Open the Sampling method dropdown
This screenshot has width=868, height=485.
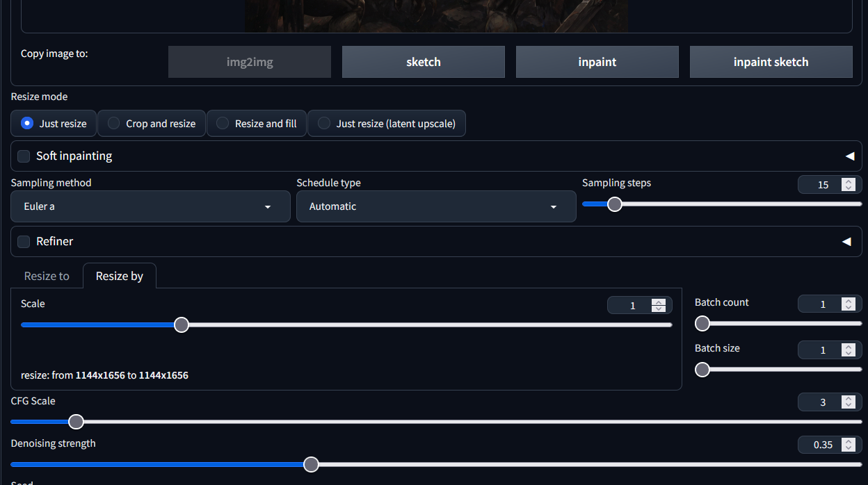coord(150,206)
